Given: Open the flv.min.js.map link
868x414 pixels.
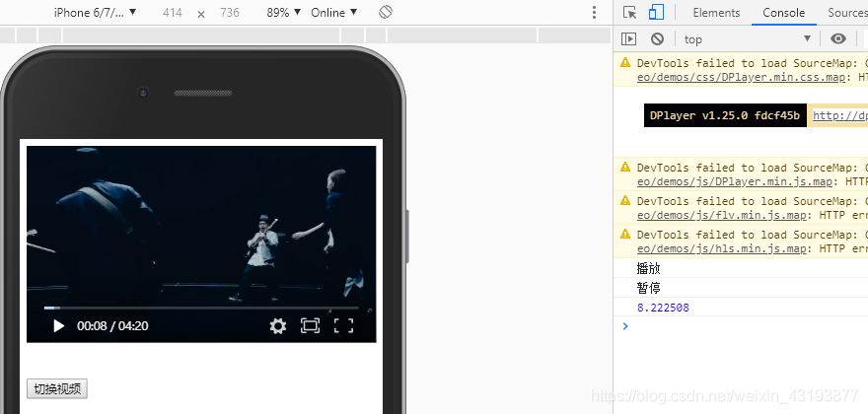Looking at the screenshot, I should click(721, 215).
